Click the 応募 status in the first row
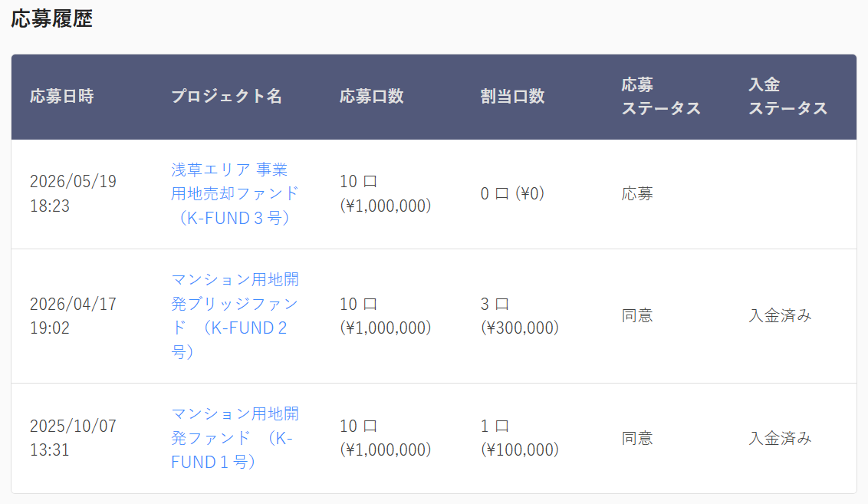The width and height of the screenshot is (868, 504). (637, 194)
